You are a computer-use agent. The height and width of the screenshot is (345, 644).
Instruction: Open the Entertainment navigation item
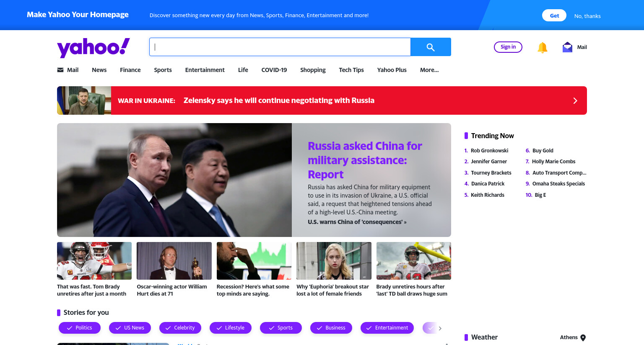tap(205, 70)
